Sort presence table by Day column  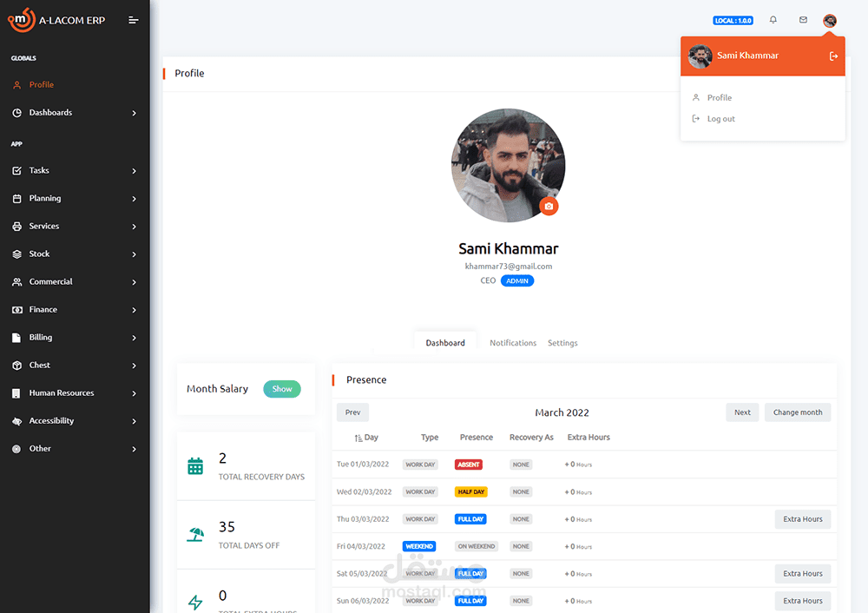(366, 438)
